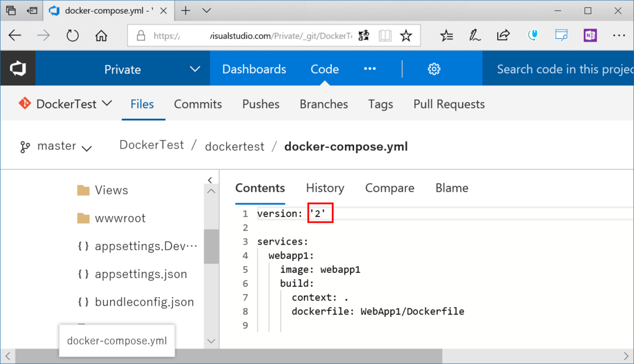Close the docker-compose.yml browser tab
Viewport: 634px width, 364px height.
point(163,11)
